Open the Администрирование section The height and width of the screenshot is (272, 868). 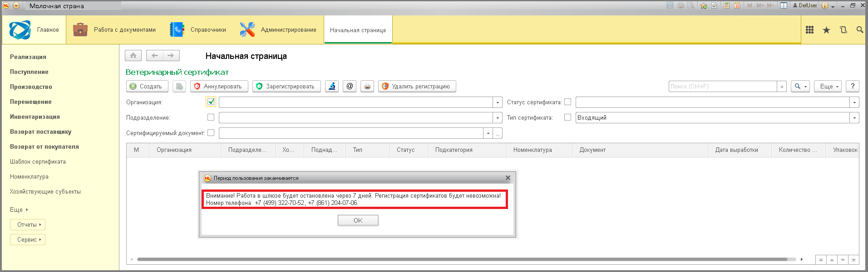(278, 30)
